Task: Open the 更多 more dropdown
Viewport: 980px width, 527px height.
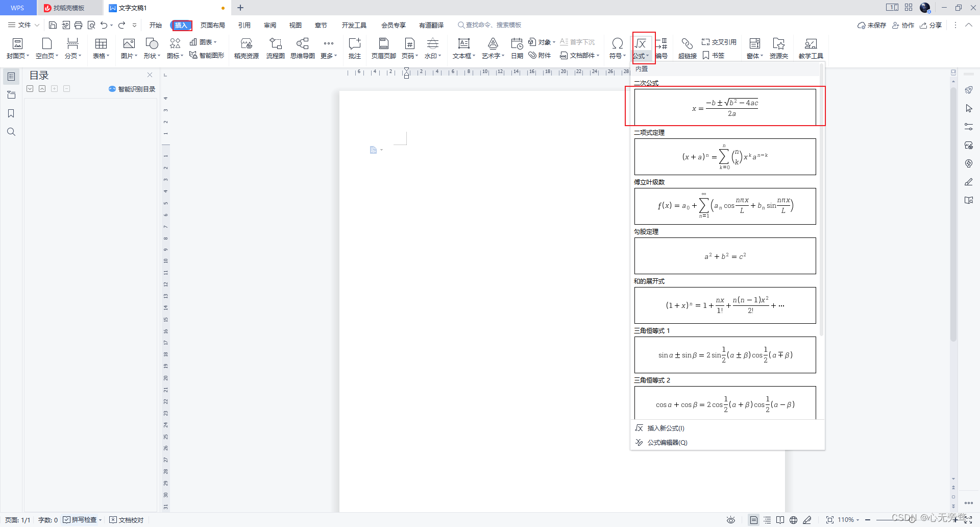Action: (x=329, y=49)
